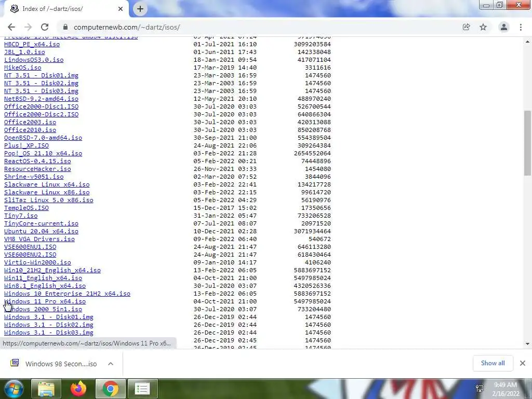Download Slackware Linux x64.iso
Viewport: 532px width, 399px height.
pyautogui.click(x=47, y=184)
